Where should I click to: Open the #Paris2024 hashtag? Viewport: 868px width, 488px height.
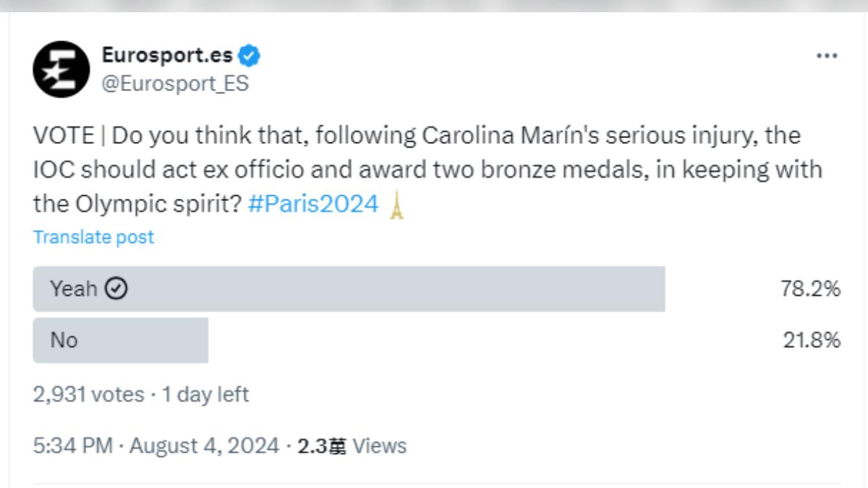tap(312, 205)
